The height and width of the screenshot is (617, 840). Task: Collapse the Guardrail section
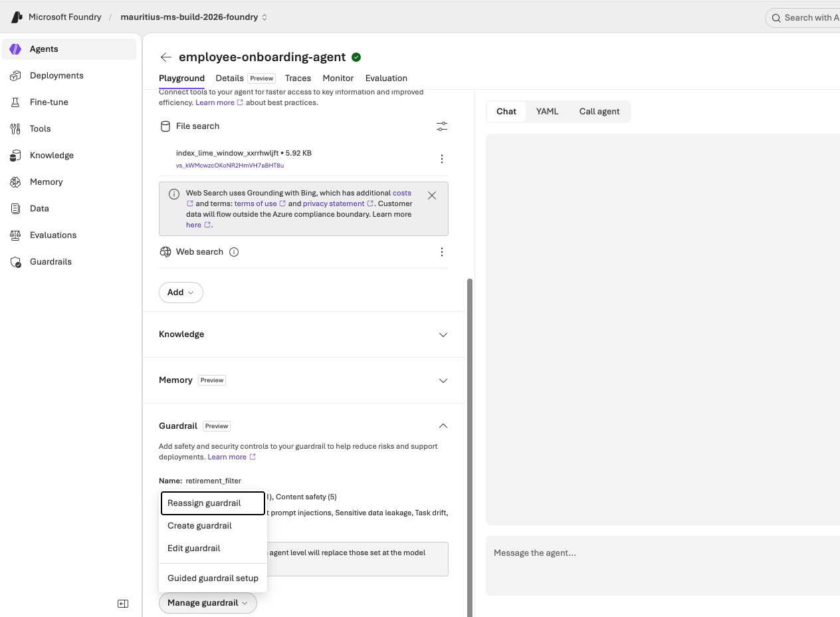coord(443,426)
